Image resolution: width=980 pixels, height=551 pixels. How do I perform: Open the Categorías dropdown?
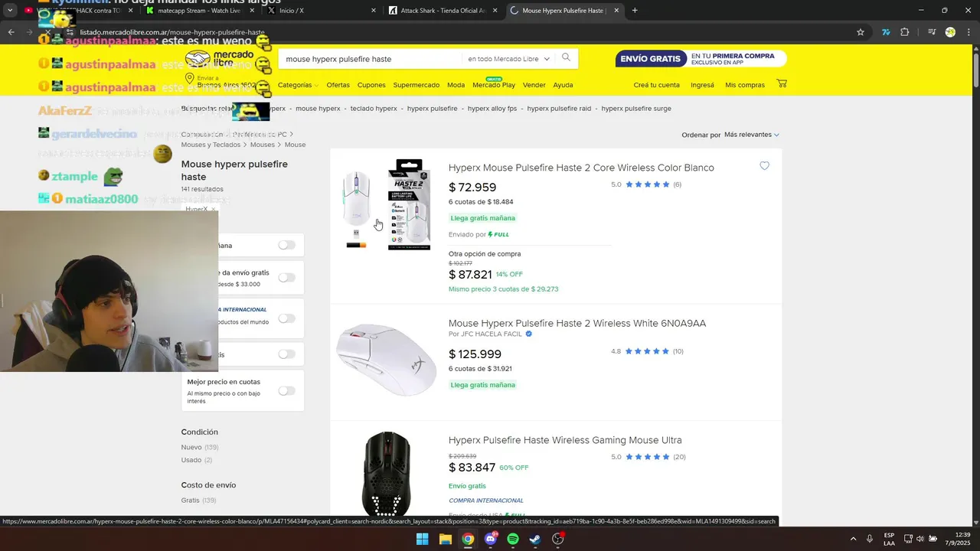[298, 85]
